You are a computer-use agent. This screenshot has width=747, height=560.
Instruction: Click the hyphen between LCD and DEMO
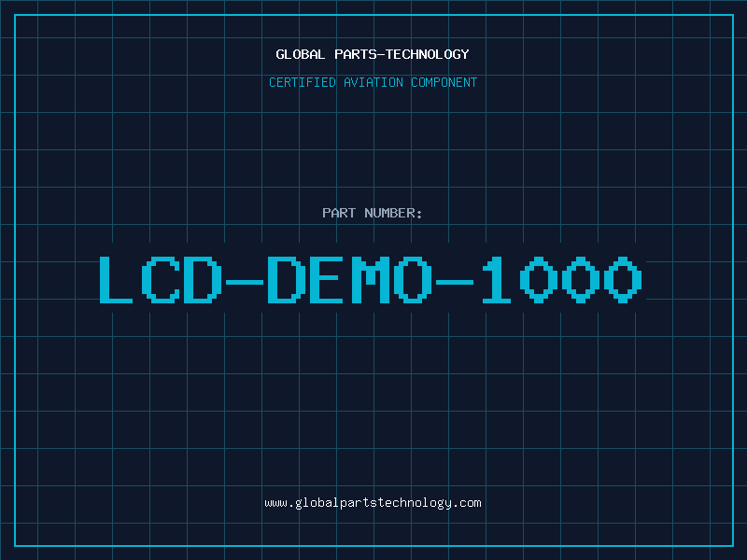(x=244, y=280)
